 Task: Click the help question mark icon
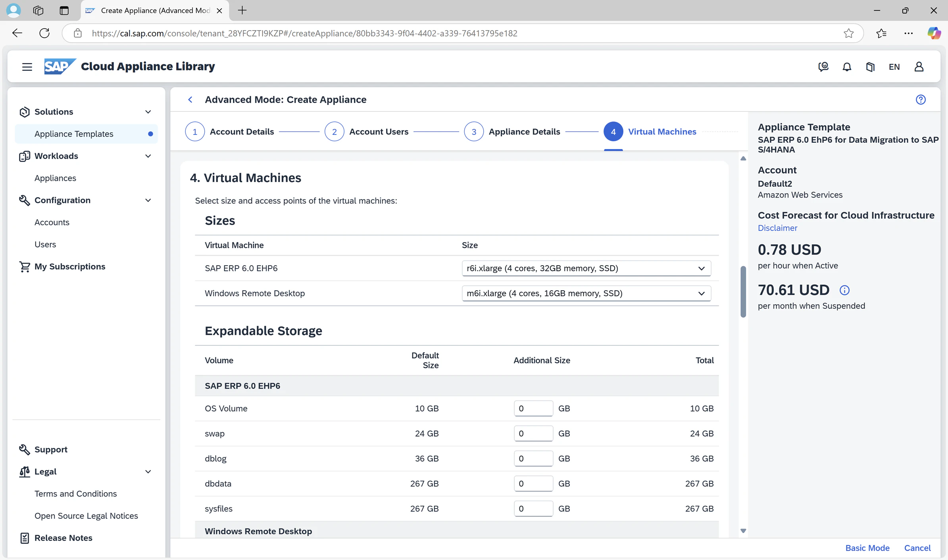tap(921, 100)
